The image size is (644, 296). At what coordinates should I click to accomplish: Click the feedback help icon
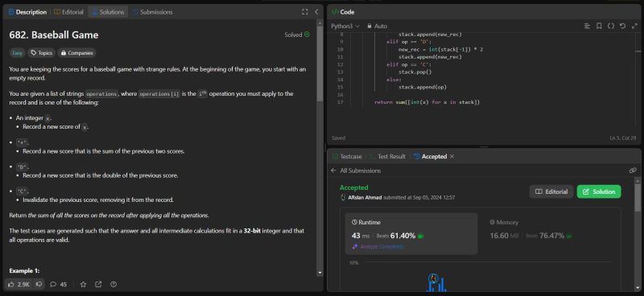click(114, 284)
